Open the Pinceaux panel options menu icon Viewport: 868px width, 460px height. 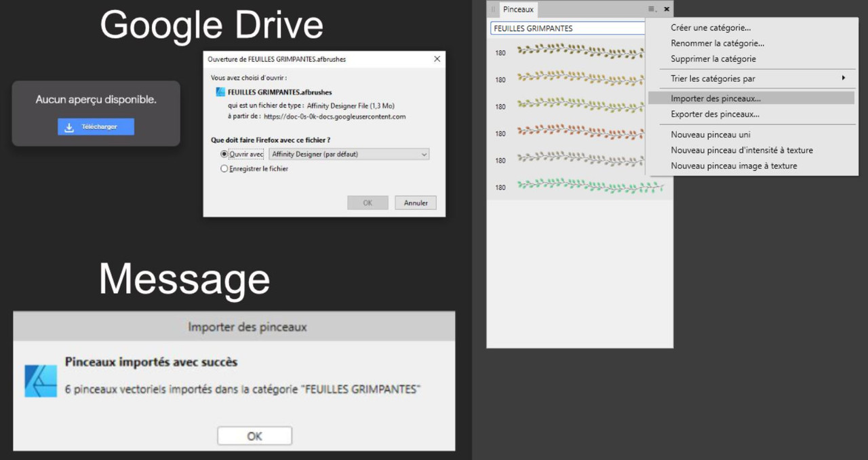pyautogui.click(x=652, y=9)
